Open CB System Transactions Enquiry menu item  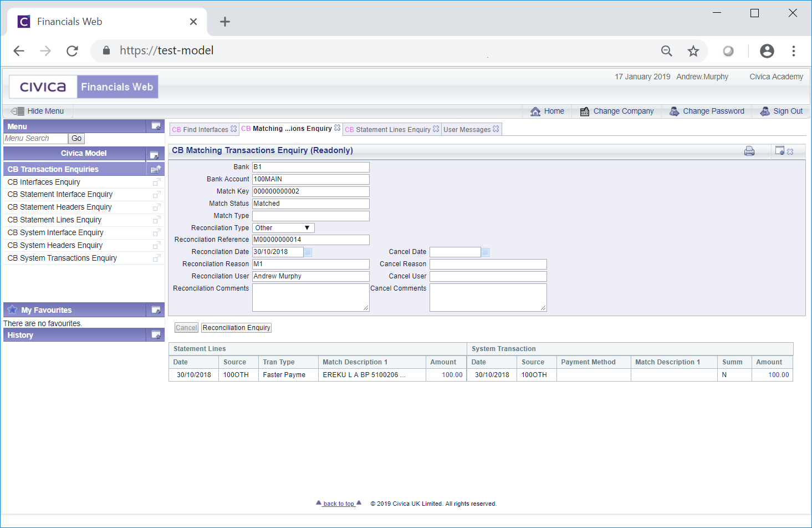62,258
